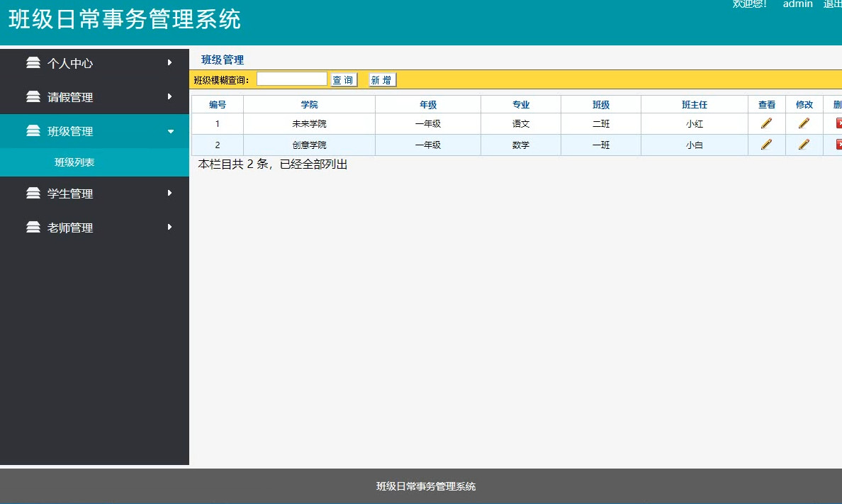The image size is (842, 504).
Task: Collapse the 班级管理 arrow
Action: tap(170, 131)
